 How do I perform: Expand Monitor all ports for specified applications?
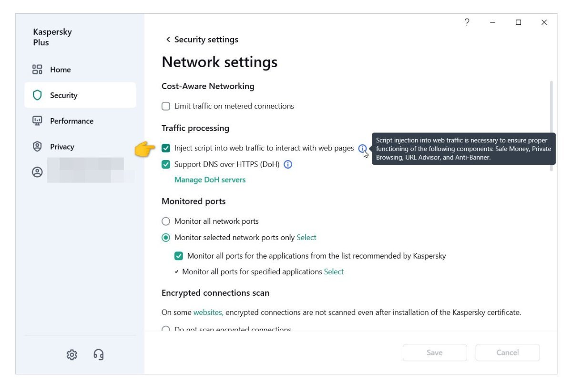pos(176,272)
